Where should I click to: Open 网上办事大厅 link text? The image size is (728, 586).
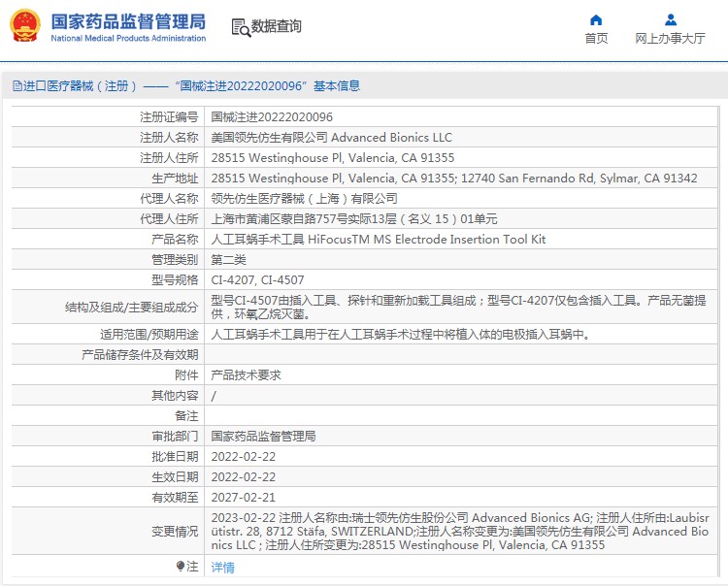point(670,39)
